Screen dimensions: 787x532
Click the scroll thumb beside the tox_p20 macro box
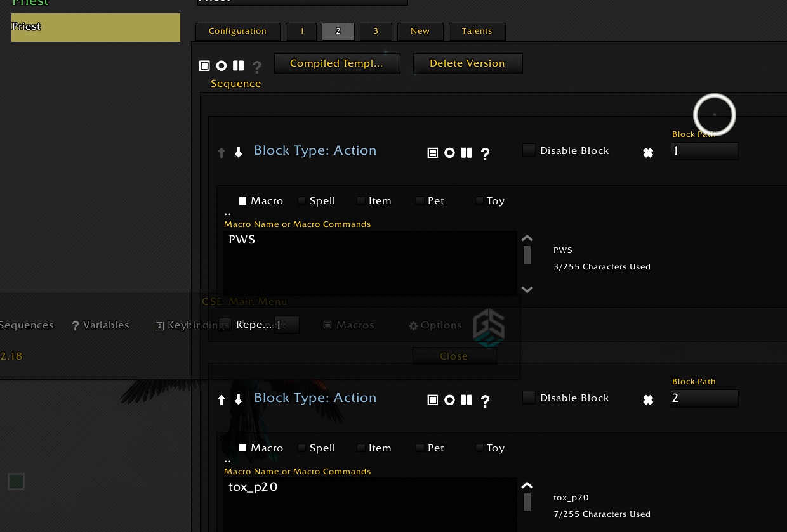(527, 502)
